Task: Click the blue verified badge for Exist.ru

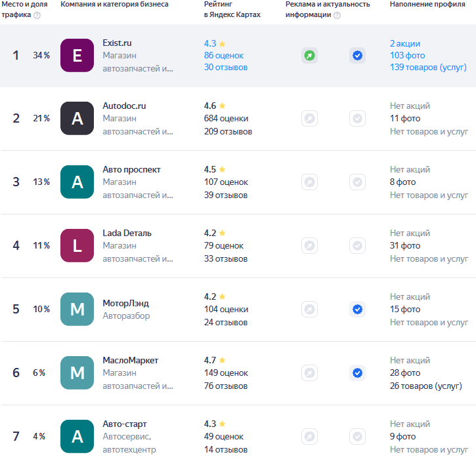Action: click(x=357, y=56)
